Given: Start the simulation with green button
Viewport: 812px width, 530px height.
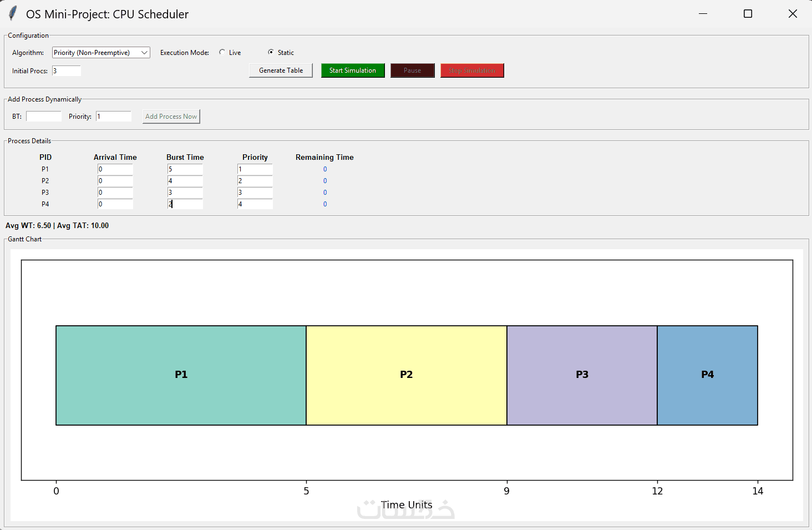Looking at the screenshot, I should tap(353, 70).
